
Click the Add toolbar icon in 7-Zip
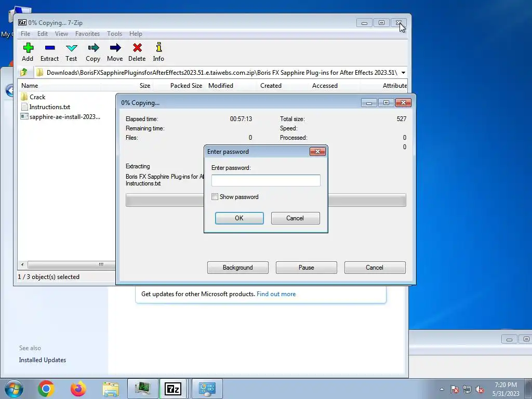(28, 52)
